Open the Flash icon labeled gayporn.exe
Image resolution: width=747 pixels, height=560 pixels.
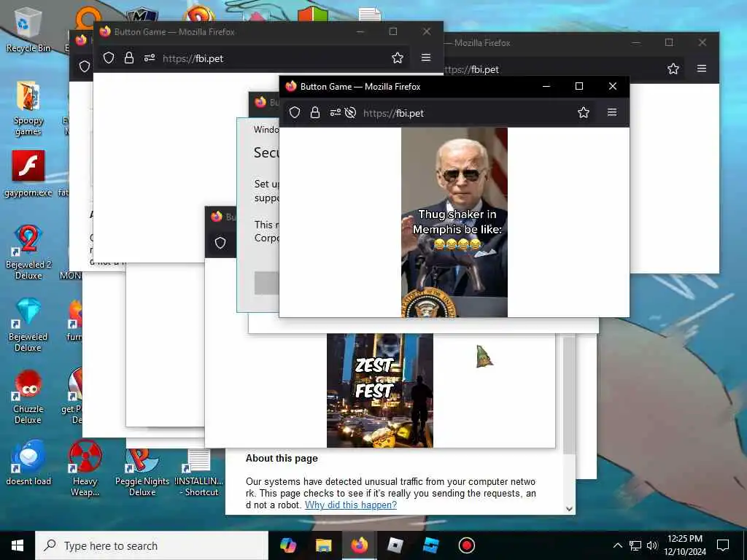click(x=28, y=174)
